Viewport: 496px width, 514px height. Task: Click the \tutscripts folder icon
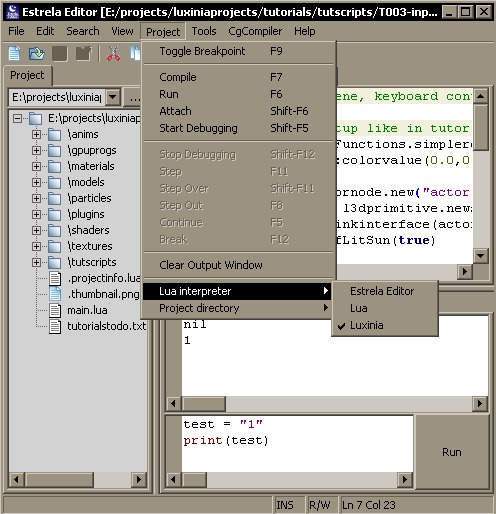point(54,262)
